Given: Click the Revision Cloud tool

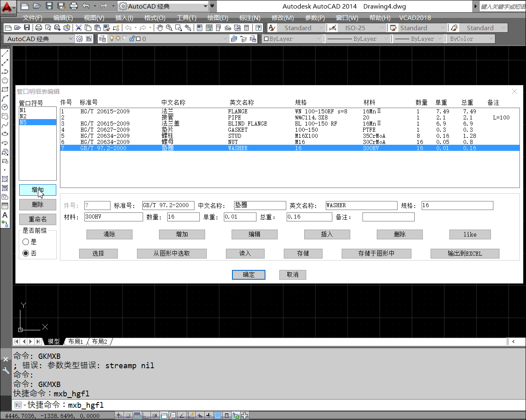Looking at the screenshot, I should pos(5,116).
